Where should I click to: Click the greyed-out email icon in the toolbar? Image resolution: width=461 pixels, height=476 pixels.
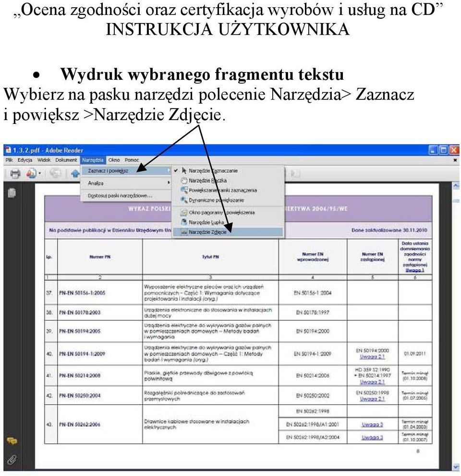point(55,173)
